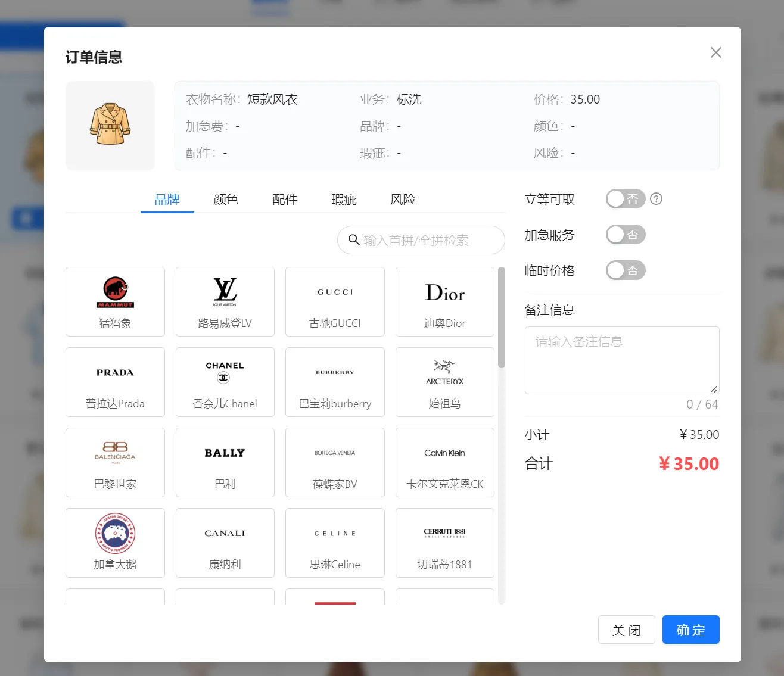
Task: Select the Calvin Klein brand card
Action: coord(445,462)
